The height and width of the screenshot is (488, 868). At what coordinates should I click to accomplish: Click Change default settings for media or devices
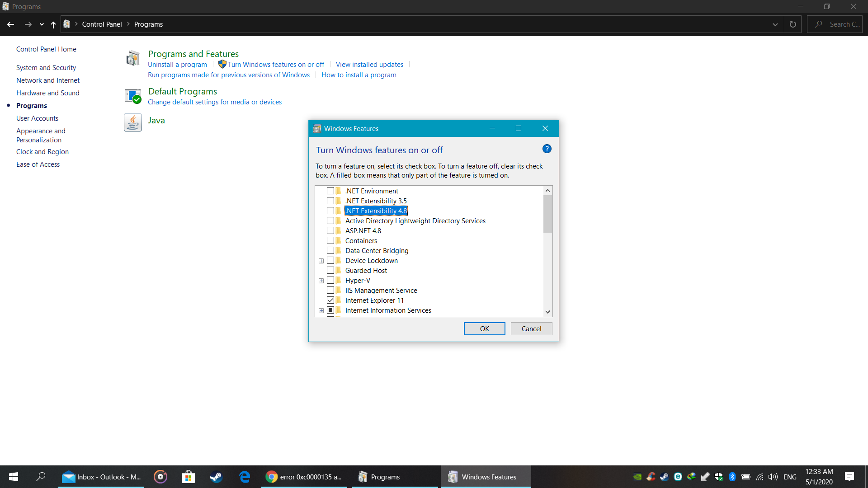click(x=215, y=102)
